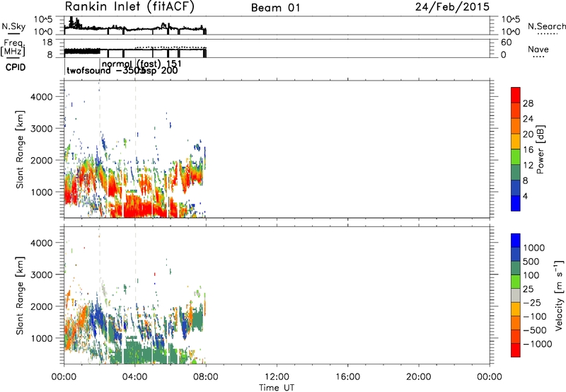The image size is (566, 392).
Task: Click the '60' tick on Nave axis
Action: (x=506, y=42)
